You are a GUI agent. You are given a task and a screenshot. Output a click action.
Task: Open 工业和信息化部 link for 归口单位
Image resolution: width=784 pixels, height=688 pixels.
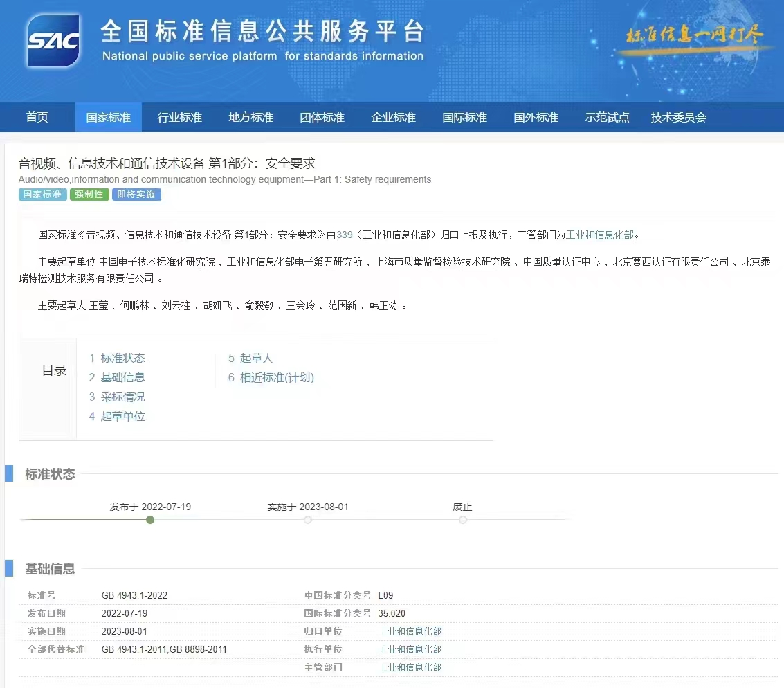point(409,631)
